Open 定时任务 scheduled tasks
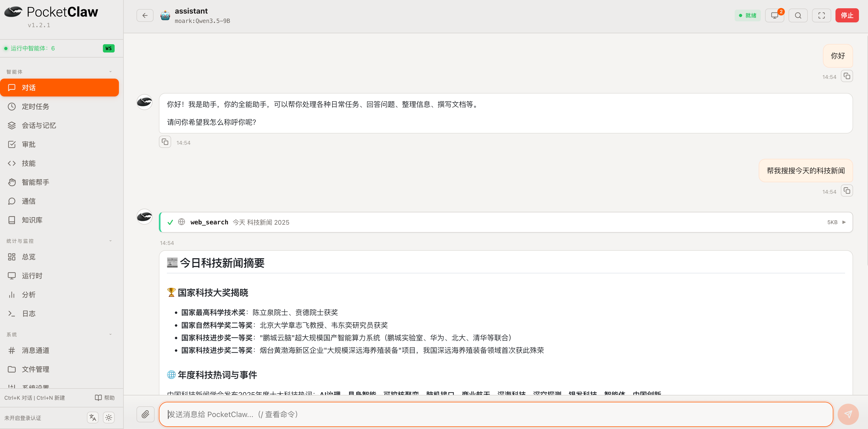This screenshot has width=868, height=429. coord(59,106)
